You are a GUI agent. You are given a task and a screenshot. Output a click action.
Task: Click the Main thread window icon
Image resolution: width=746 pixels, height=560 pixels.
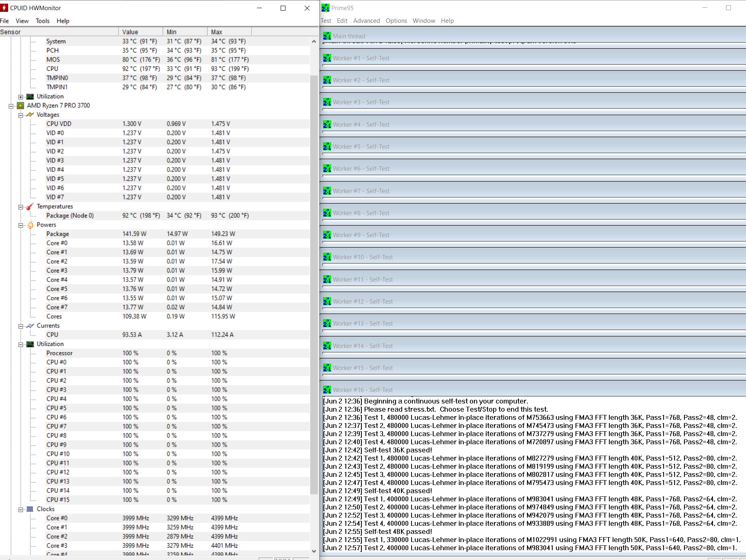click(x=327, y=36)
